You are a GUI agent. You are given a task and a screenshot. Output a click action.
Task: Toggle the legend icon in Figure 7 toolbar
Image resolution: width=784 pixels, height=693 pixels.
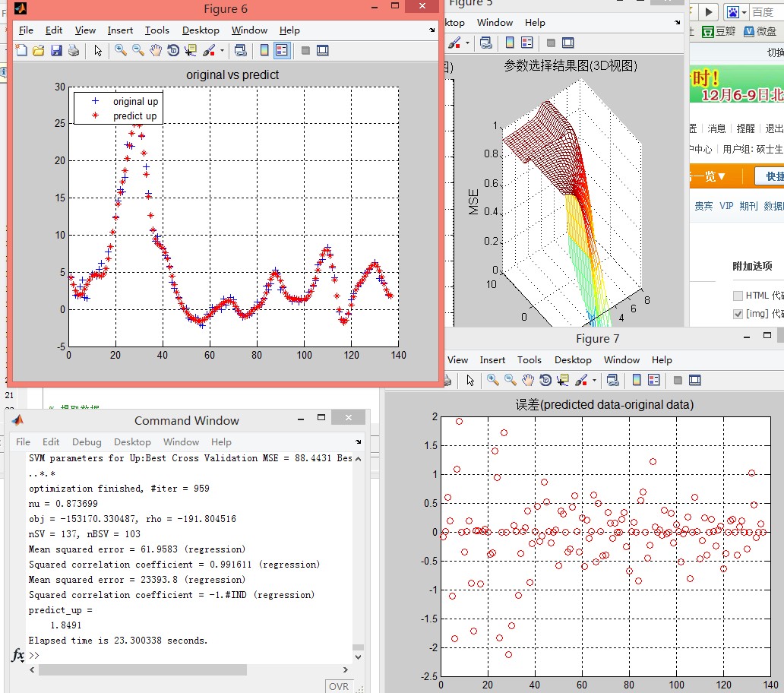pos(653,380)
